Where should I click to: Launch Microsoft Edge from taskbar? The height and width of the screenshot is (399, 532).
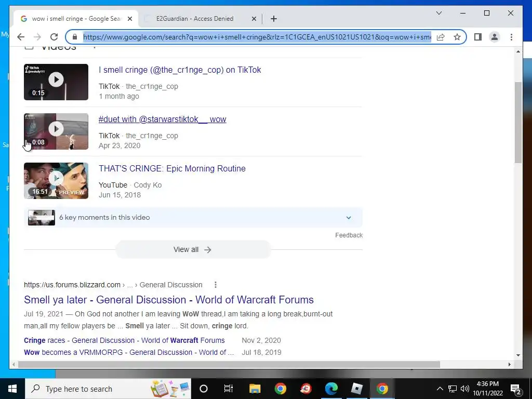331,389
